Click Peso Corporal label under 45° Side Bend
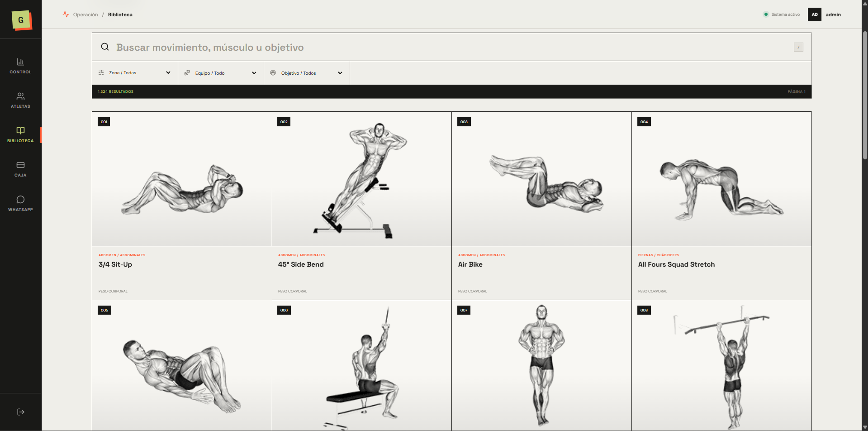868x431 pixels. tap(293, 291)
